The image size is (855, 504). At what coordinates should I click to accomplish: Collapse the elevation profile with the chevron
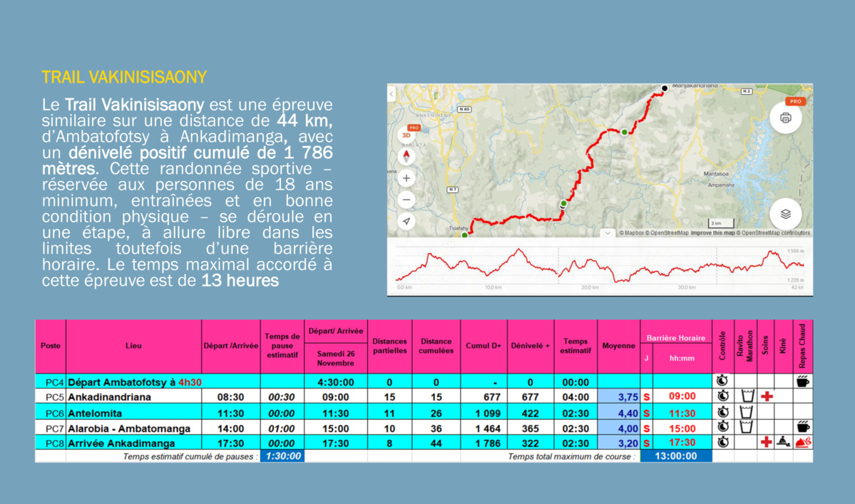click(607, 232)
